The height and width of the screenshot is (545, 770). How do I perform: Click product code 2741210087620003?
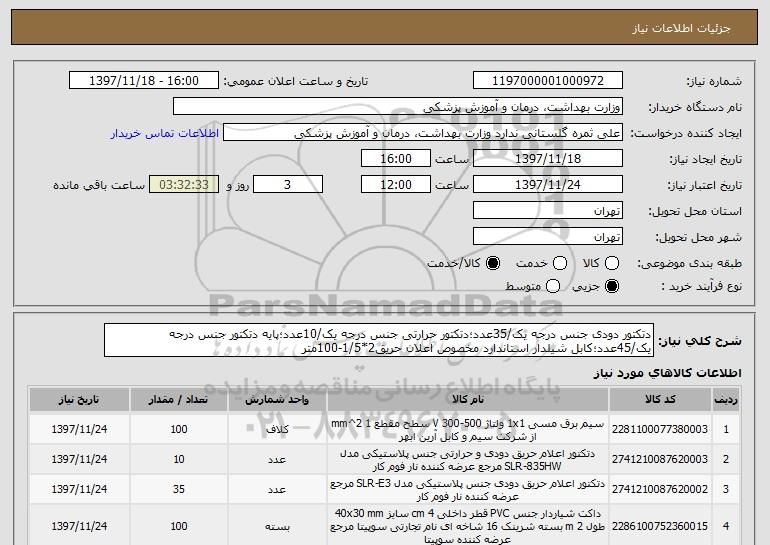pos(660,460)
